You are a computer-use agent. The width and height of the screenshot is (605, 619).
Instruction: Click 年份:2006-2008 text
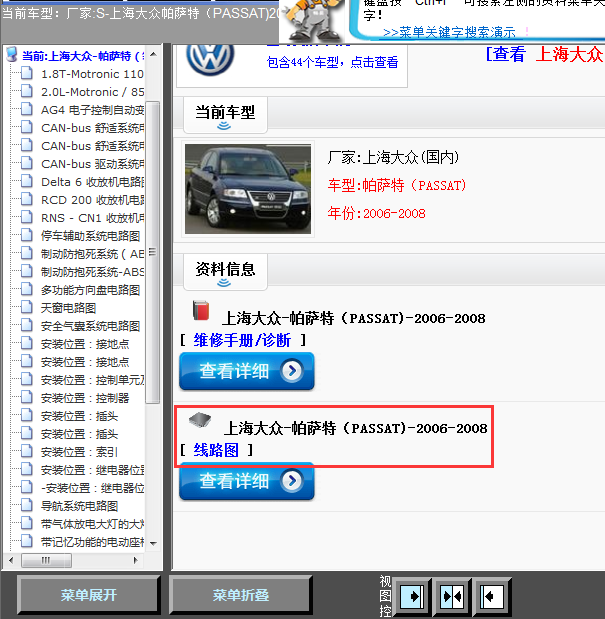pos(376,214)
